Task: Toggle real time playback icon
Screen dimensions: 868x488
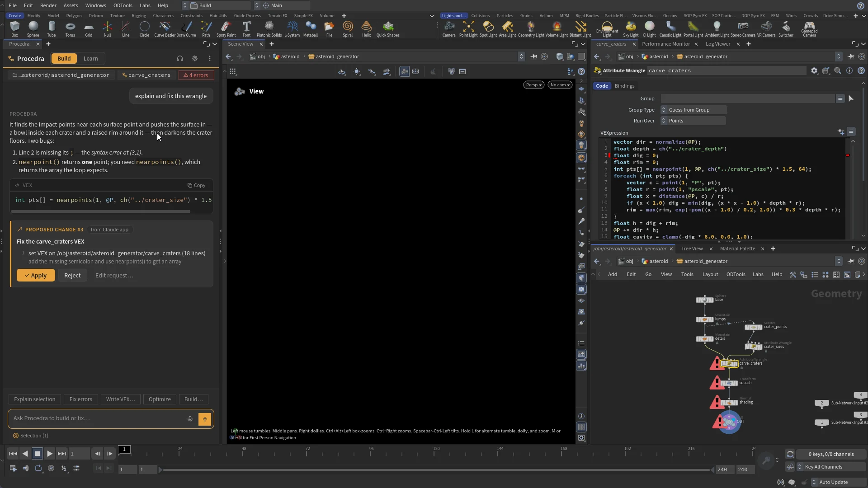Action: tap(51, 469)
